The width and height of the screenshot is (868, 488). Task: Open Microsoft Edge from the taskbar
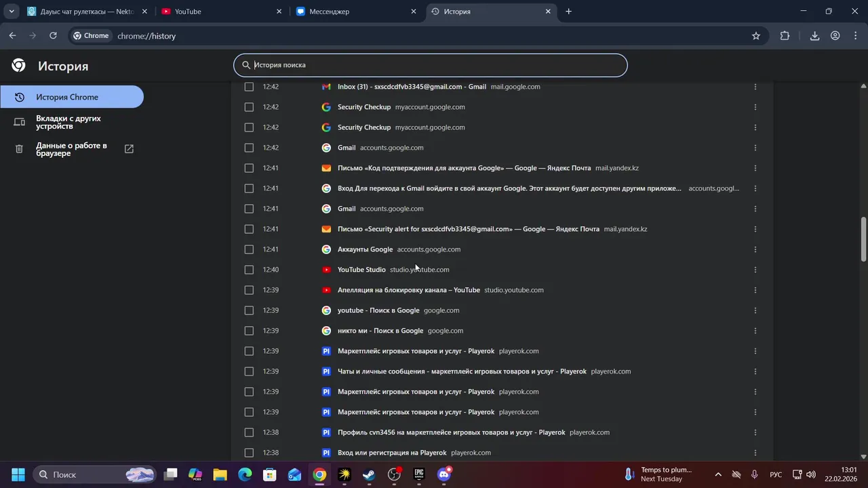tap(245, 474)
